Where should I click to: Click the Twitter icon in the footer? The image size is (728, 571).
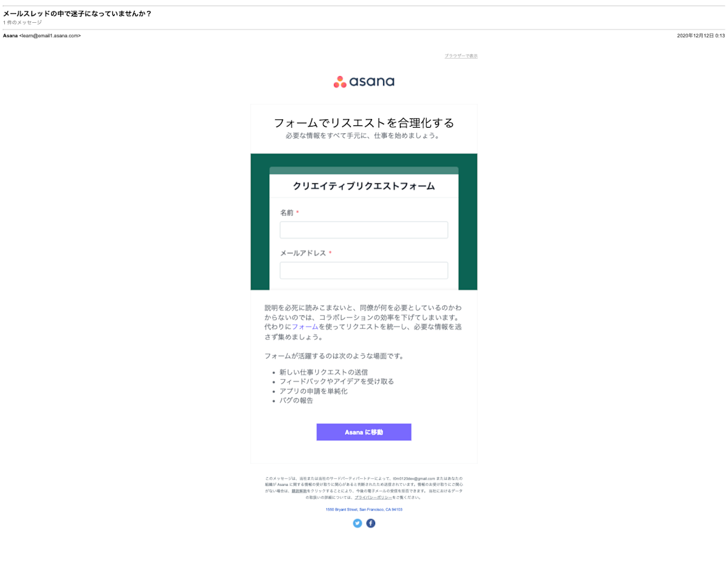pos(357,523)
